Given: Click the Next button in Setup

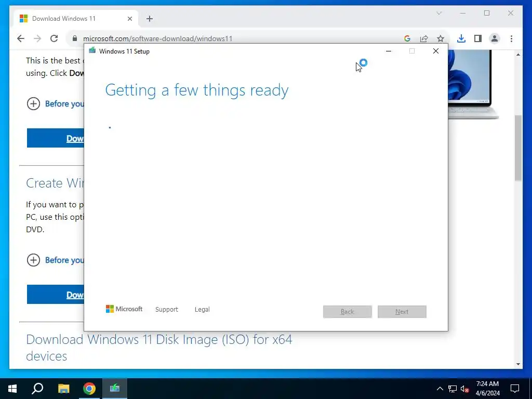Looking at the screenshot, I should coord(402,312).
